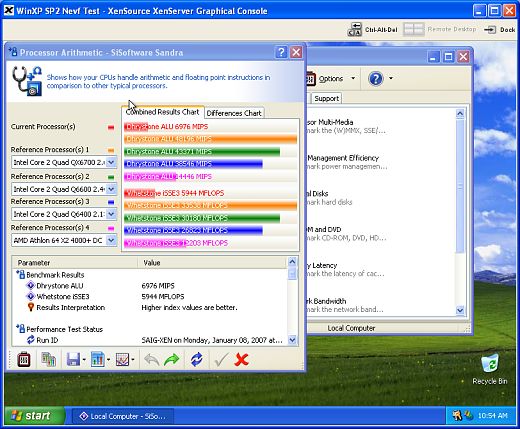This screenshot has height=429, width=520.
Task: Click the grey checkmark OK icon
Action: pyautogui.click(x=221, y=360)
